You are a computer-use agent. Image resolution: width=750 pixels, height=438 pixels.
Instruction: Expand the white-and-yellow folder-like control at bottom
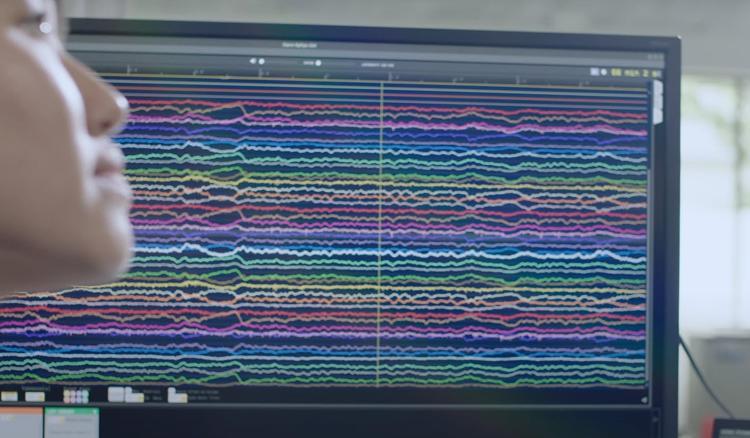(x=177, y=395)
